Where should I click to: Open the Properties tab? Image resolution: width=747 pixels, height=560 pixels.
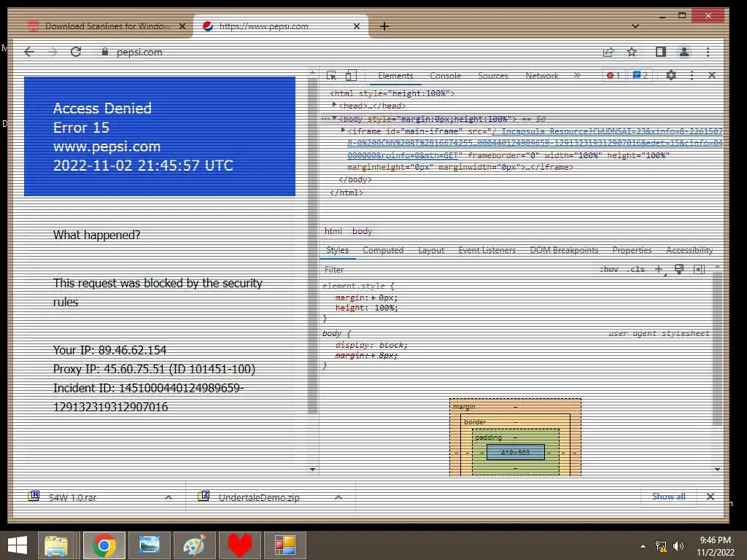pyautogui.click(x=632, y=250)
